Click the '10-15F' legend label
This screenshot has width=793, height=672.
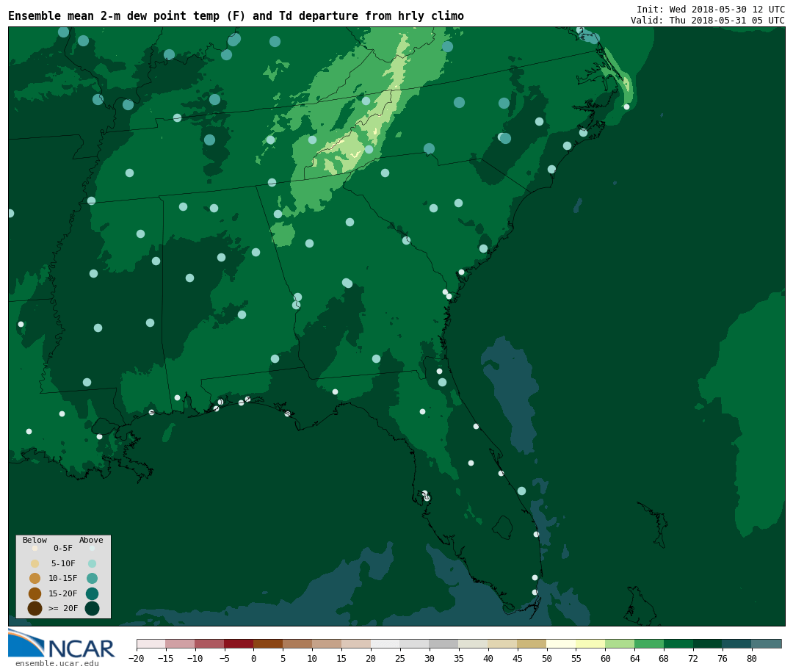pyautogui.click(x=63, y=578)
